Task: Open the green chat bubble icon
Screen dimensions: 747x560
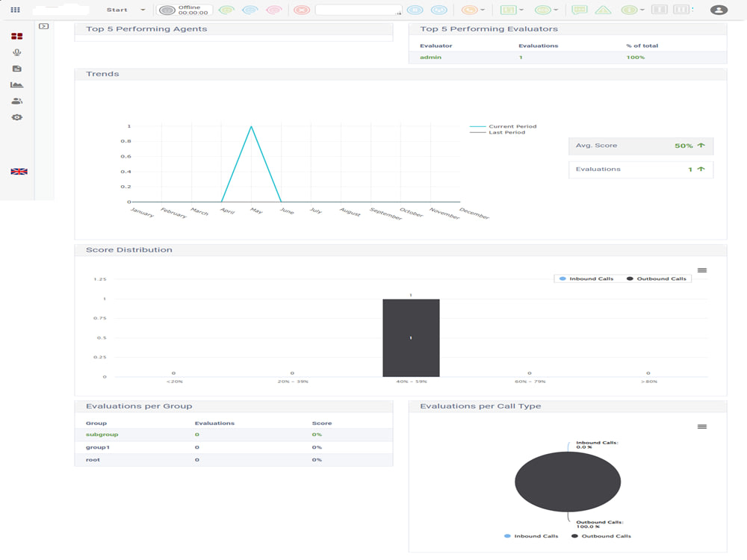Action: click(580, 10)
